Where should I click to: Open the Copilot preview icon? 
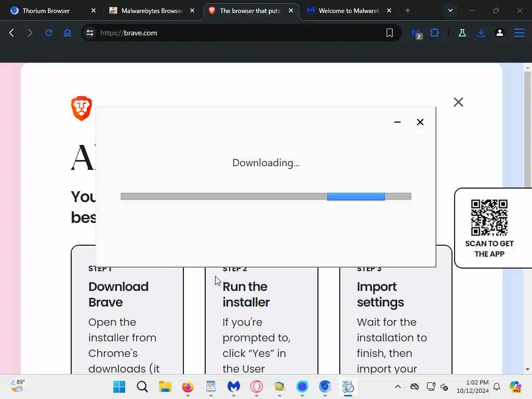[515, 387]
